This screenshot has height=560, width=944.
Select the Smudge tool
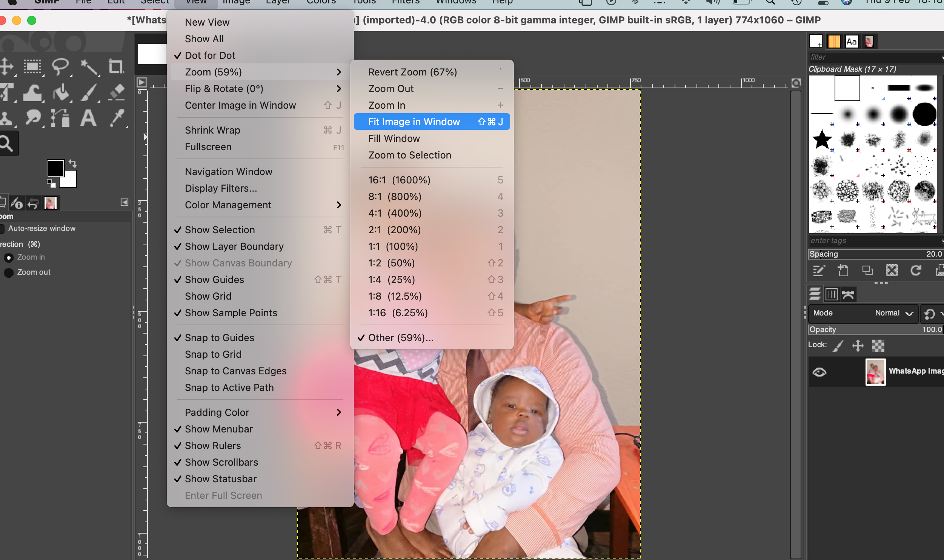click(33, 118)
